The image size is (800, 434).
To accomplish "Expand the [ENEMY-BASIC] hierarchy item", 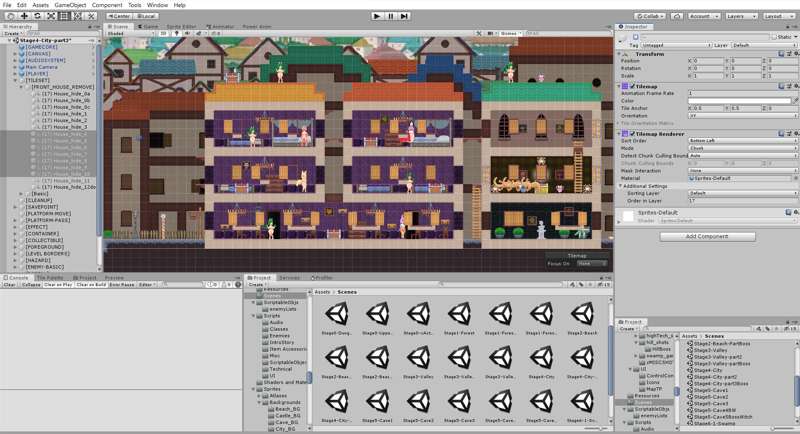I will [16, 267].
